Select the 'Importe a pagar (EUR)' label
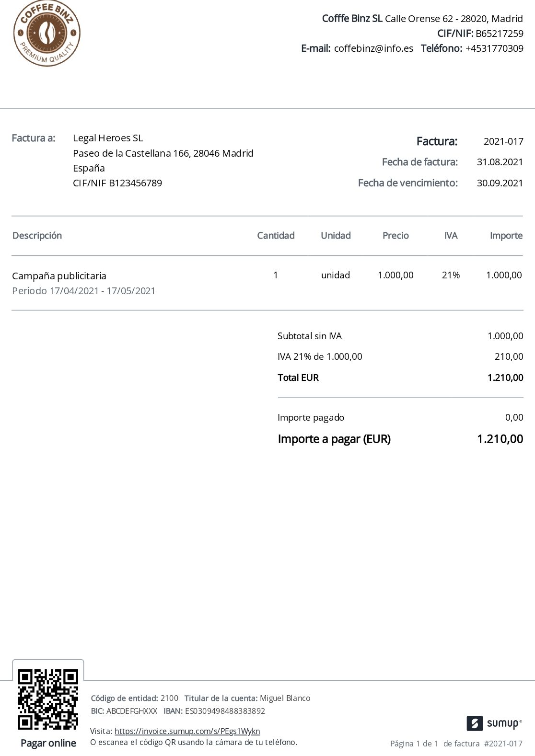This screenshot has width=535, height=756. pyautogui.click(x=334, y=439)
